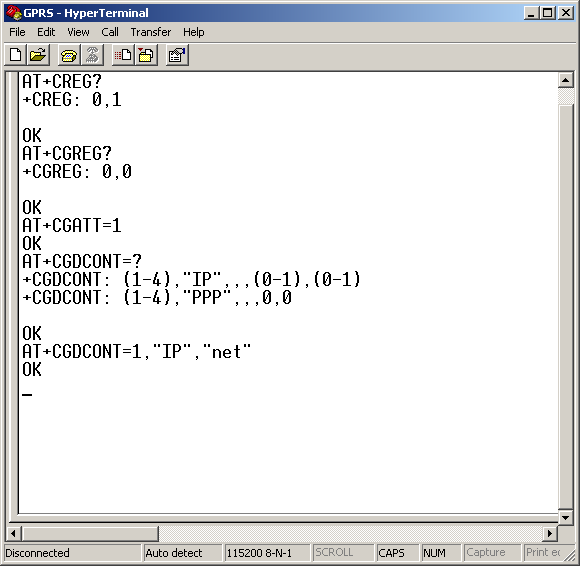580x566 pixels.
Task: Click the Receive file toolbar icon
Action: (x=146, y=55)
